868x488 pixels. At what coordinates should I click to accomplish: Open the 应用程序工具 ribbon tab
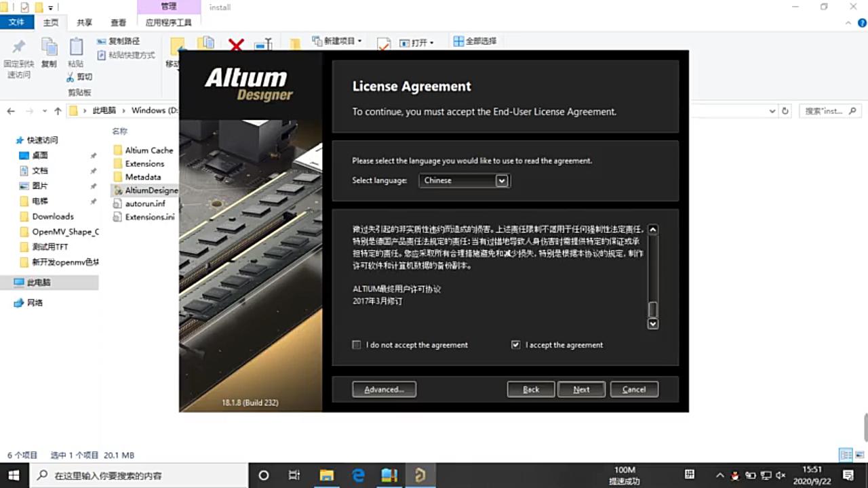[169, 22]
